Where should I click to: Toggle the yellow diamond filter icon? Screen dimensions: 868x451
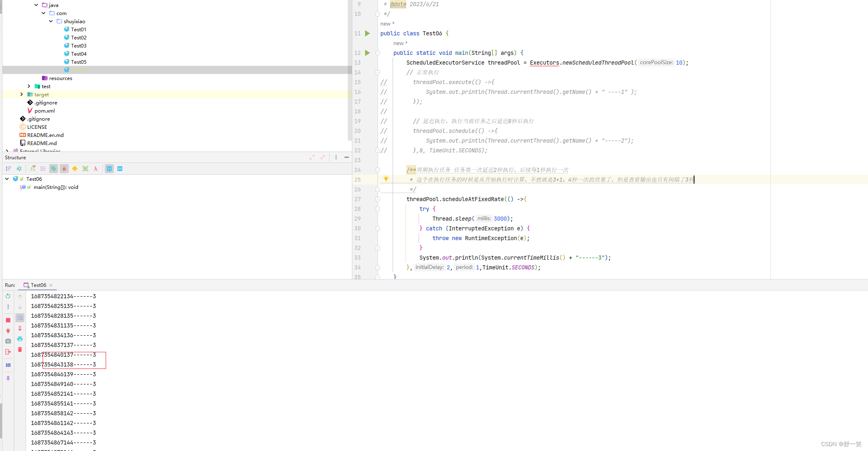(x=75, y=169)
